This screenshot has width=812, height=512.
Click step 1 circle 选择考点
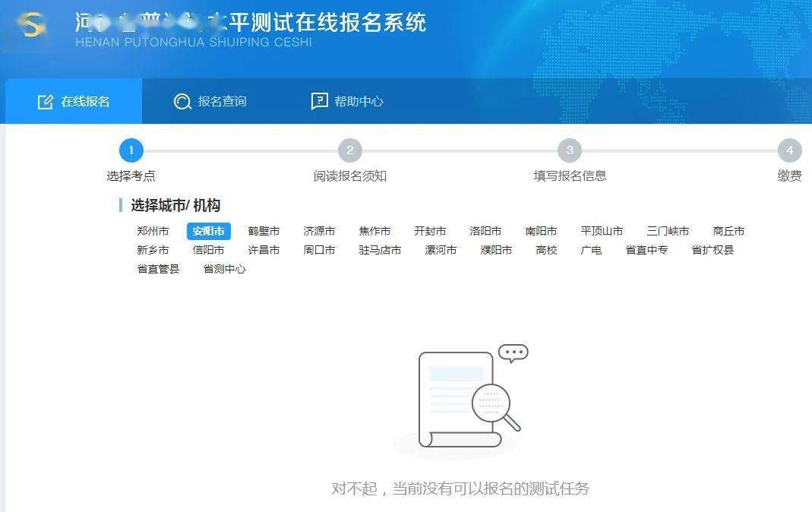pos(131,150)
